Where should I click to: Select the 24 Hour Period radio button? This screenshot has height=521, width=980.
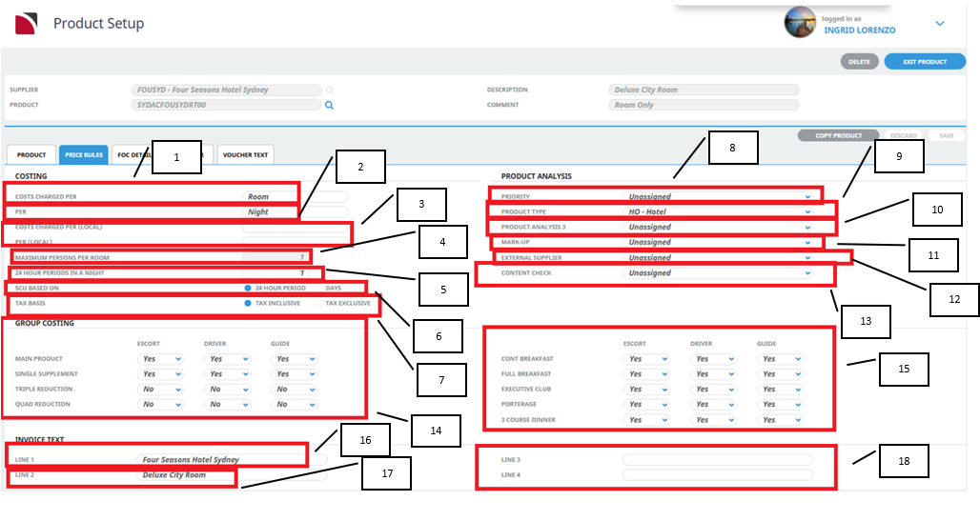click(248, 288)
